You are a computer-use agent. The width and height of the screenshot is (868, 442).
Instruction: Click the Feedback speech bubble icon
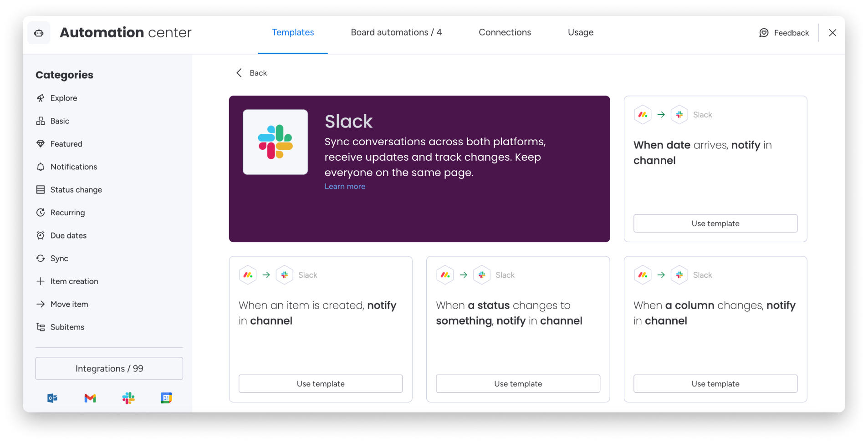(764, 33)
